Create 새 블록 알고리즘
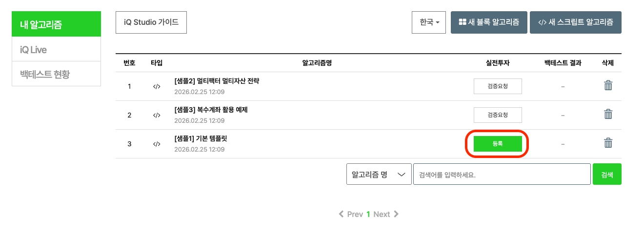 tap(489, 22)
